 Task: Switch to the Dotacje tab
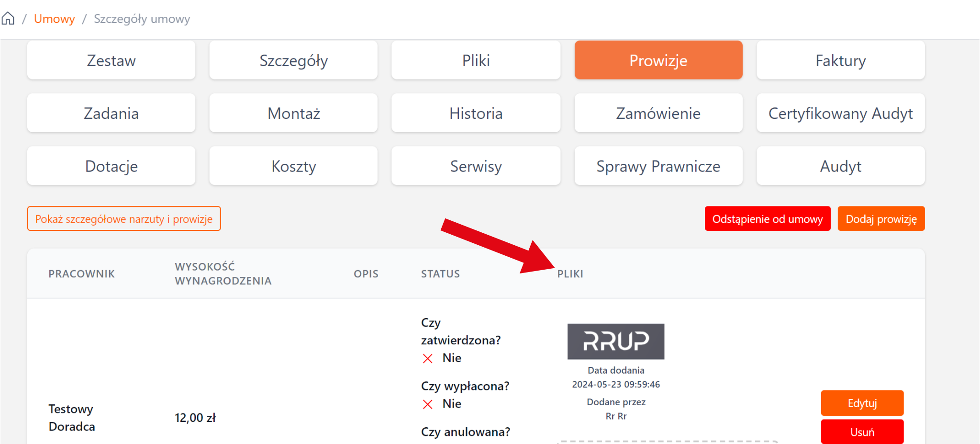111,166
